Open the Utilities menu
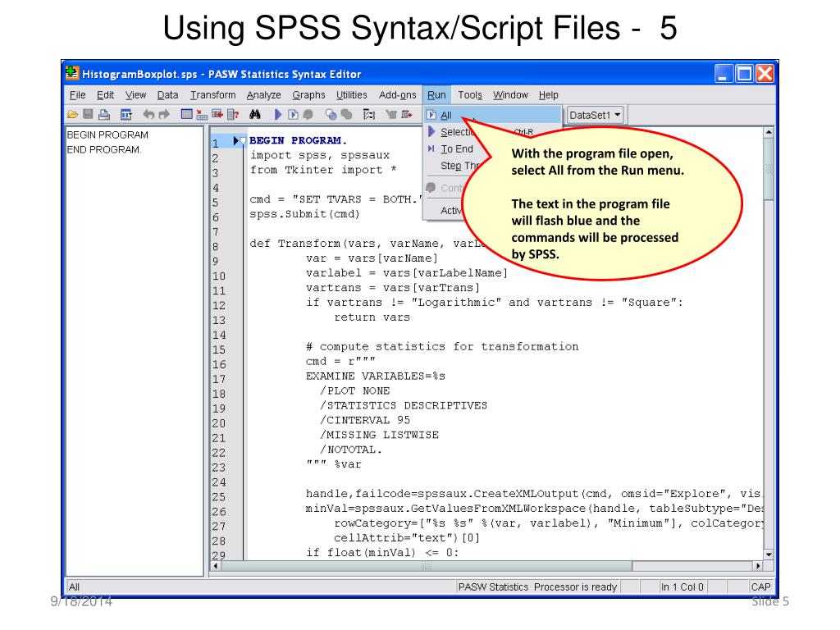 click(352, 95)
